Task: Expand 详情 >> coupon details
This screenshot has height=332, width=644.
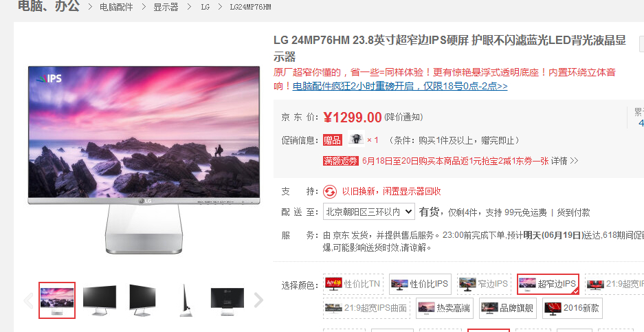Action: [x=565, y=161]
